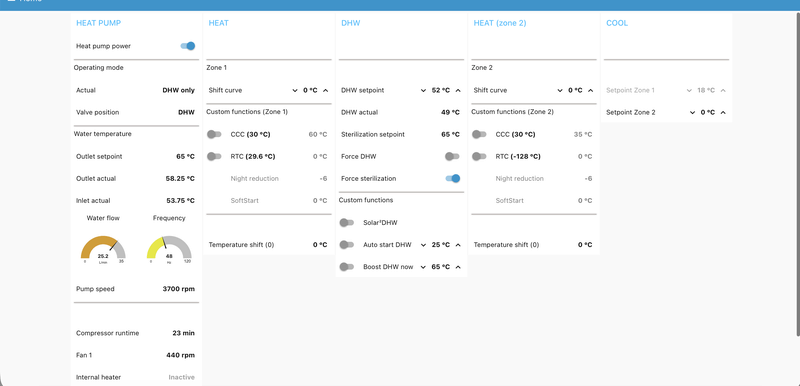Open the Fan 1 440 rpm row
This screenshot has height=386, width=800.
pyautogui.click(x=135, y=355)
